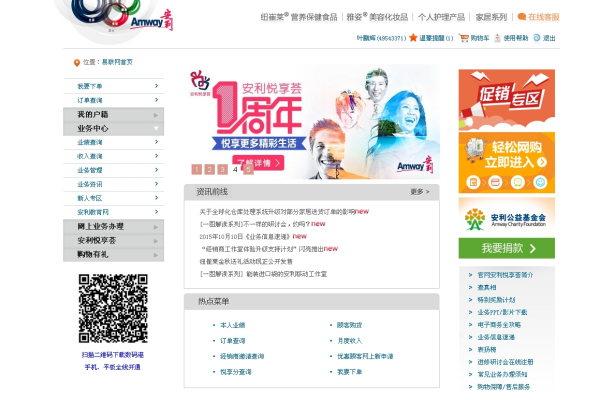Image resolution: width=600 pixels, height=400 pixels.
Task: Click the Amway Charity Foundation logo
Action: click(507, 217)
